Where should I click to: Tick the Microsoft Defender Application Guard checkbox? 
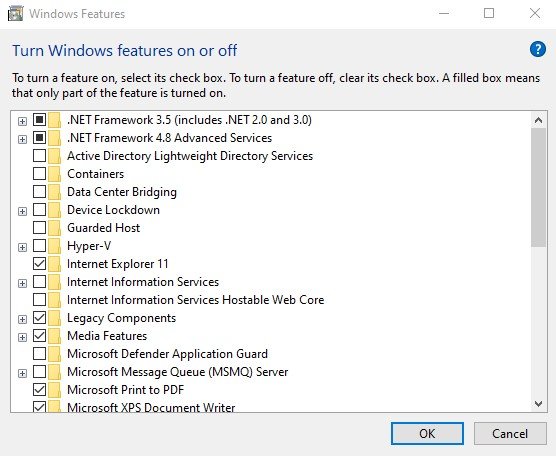pos(39,354)
